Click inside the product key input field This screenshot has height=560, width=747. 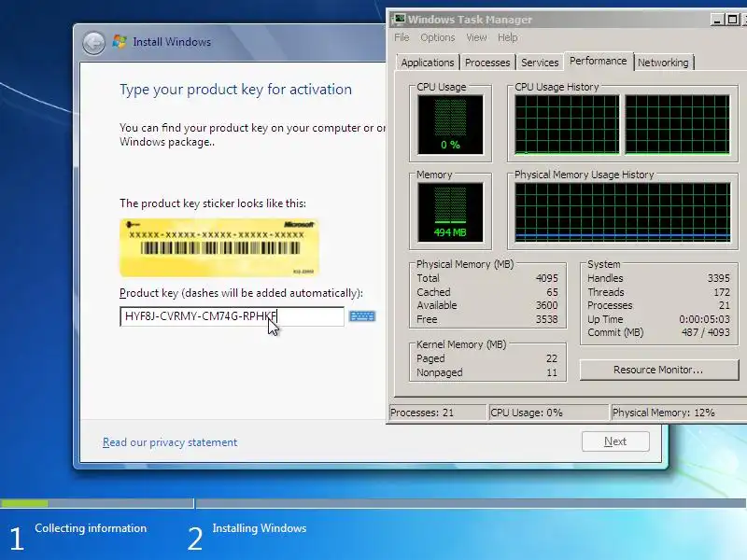(x=232, y=316)
